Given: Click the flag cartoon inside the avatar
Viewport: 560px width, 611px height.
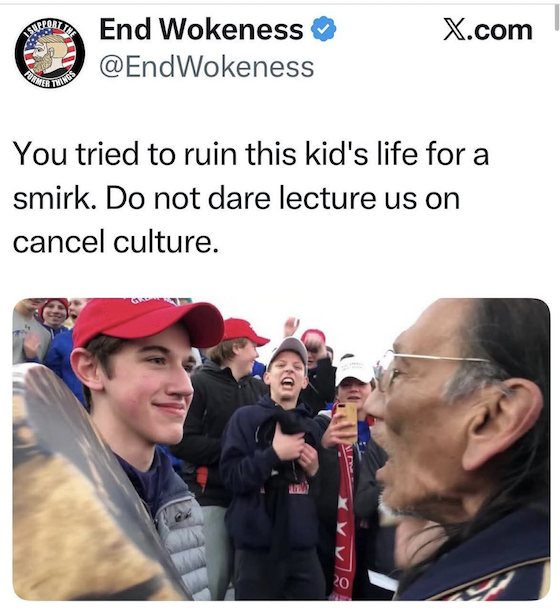Looking at the screenshot, I should (x=50, y=52).
